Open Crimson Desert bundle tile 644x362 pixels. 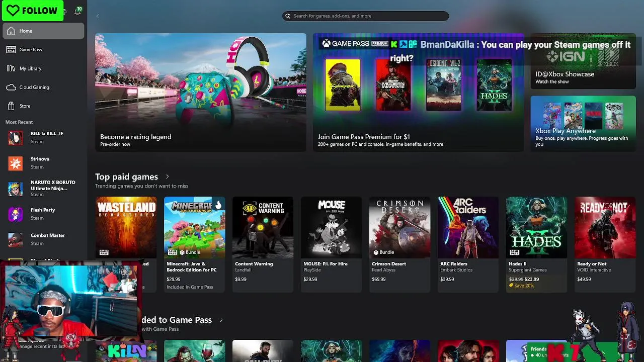coord(400,244)
